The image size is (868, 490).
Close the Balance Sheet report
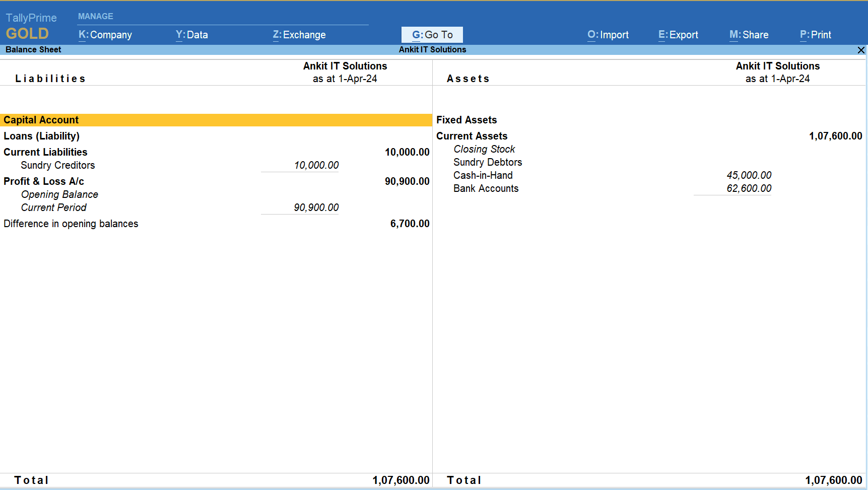coord(861,50)
